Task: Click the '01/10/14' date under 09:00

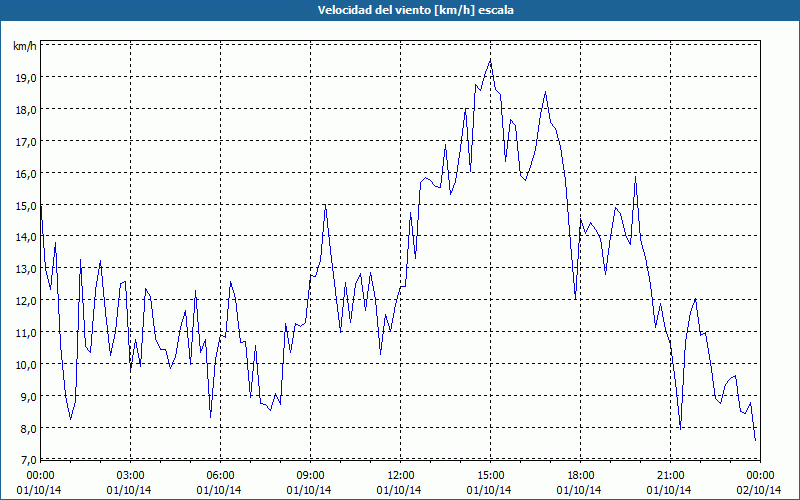Action: click(309, 490)
